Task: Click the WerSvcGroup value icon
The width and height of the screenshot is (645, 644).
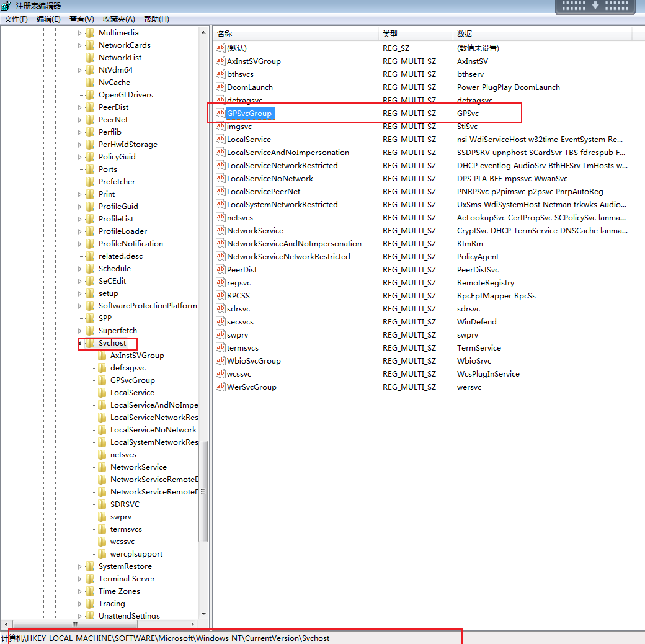Action: [220, 387]
